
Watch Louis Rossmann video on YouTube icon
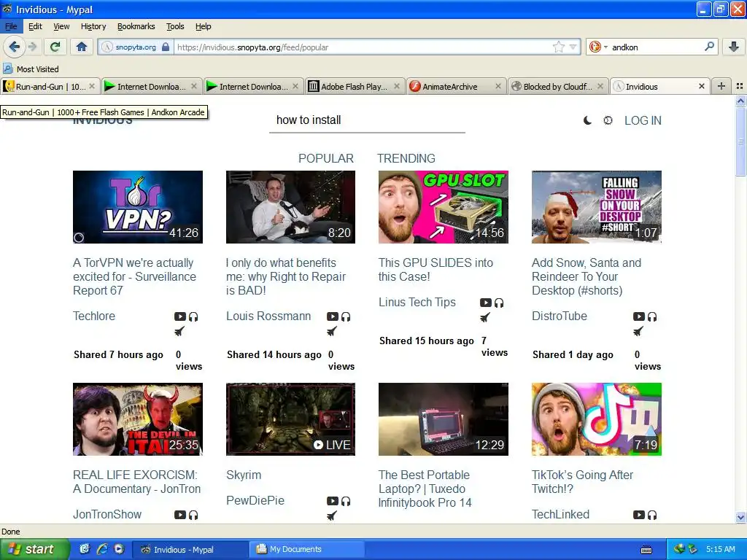coord(333,316)
